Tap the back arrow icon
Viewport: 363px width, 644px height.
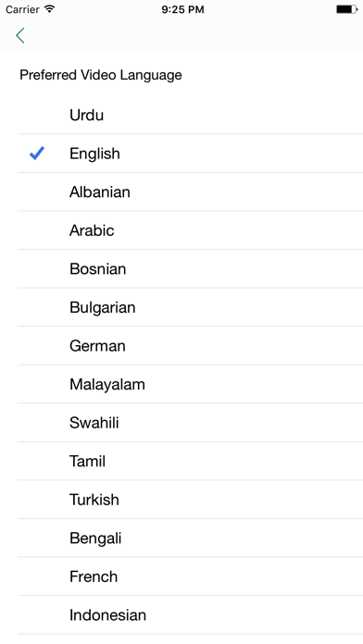(20, 35)
